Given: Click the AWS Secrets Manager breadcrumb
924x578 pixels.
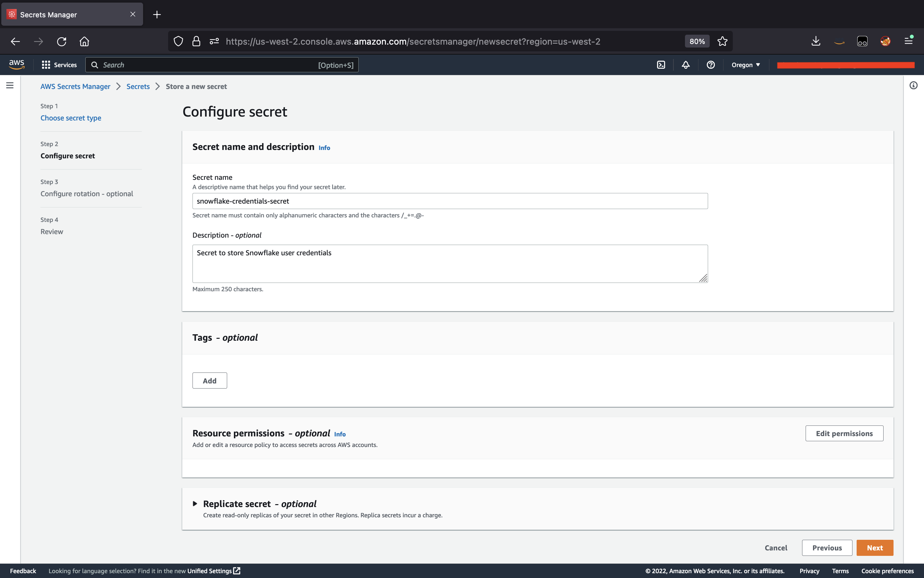Looking at the screenshot, I should [75, 86].
